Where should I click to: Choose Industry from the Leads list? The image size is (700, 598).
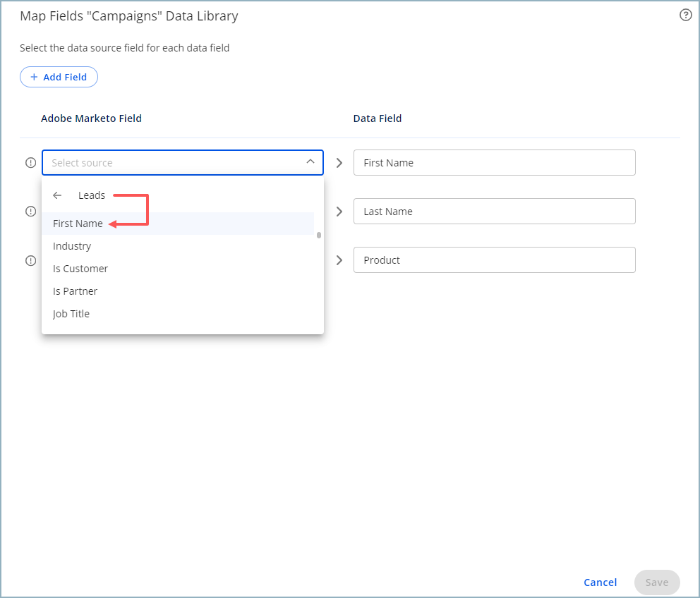click(x=178, y=246)
